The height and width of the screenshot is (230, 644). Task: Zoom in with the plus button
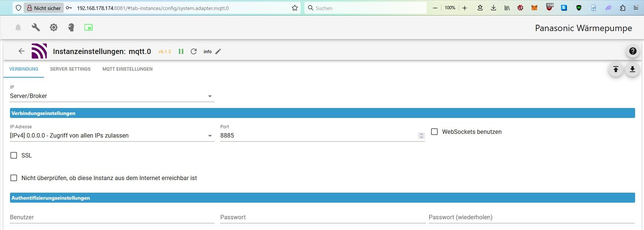465,8
